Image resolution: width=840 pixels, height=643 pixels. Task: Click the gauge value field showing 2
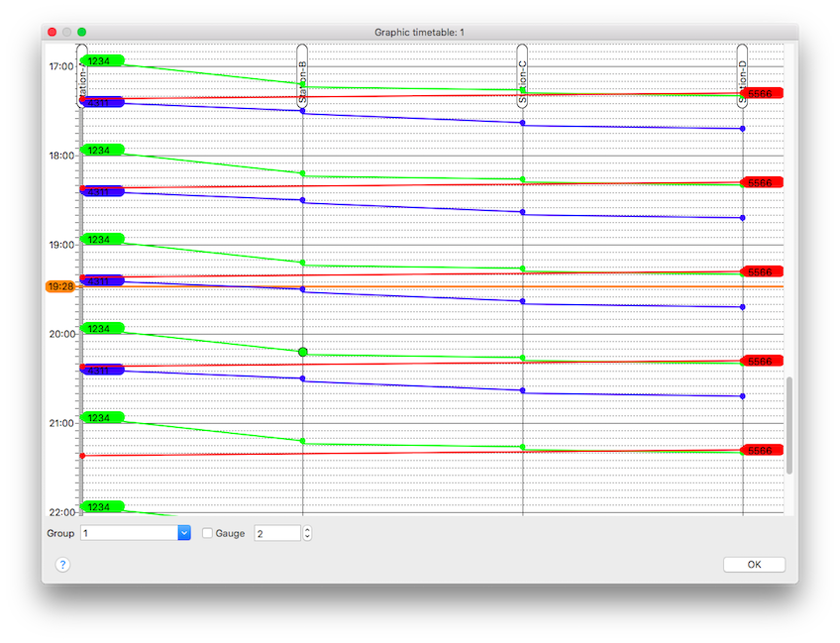click(x=276, y=533)
